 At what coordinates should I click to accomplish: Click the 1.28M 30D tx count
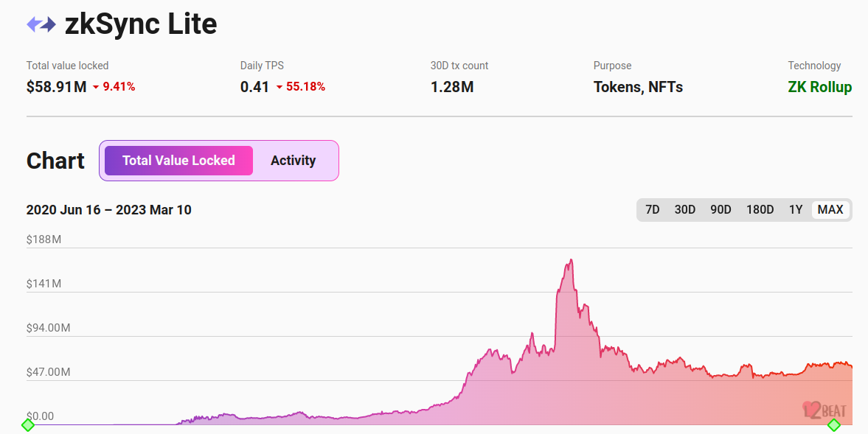point(452,87)
